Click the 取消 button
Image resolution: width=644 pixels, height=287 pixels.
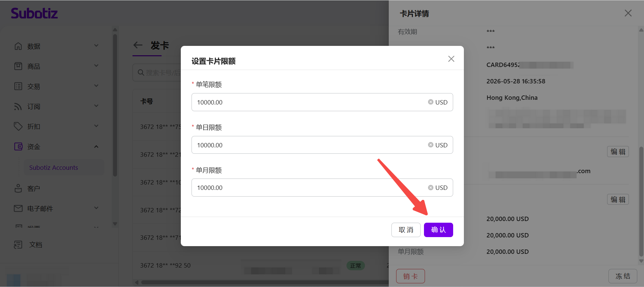(x=406, y=230)
